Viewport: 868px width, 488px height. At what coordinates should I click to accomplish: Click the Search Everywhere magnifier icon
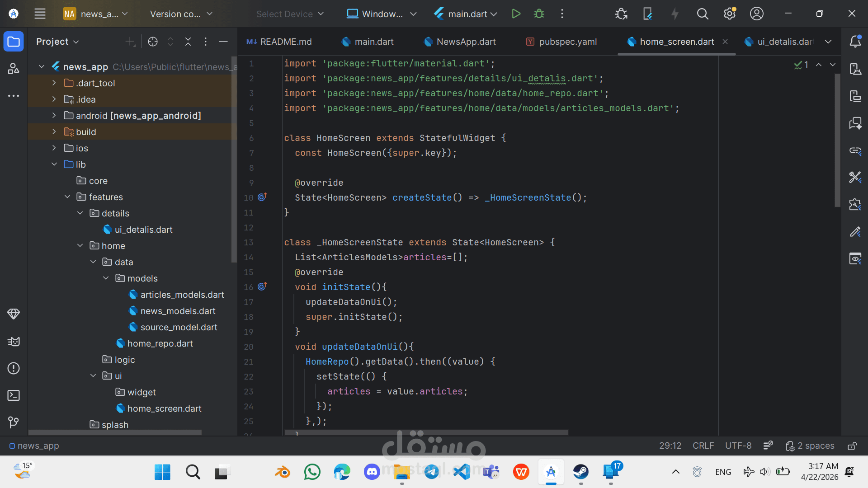702,14
